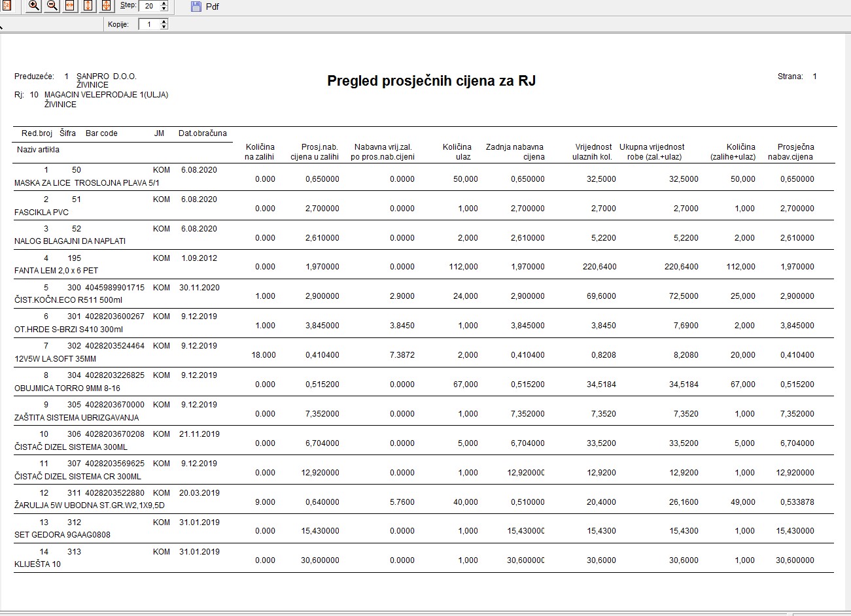Click barcode 4028203522880 in row 12
Image resolution: width=851 pixels, height=616 pixels.
point(114,493)
